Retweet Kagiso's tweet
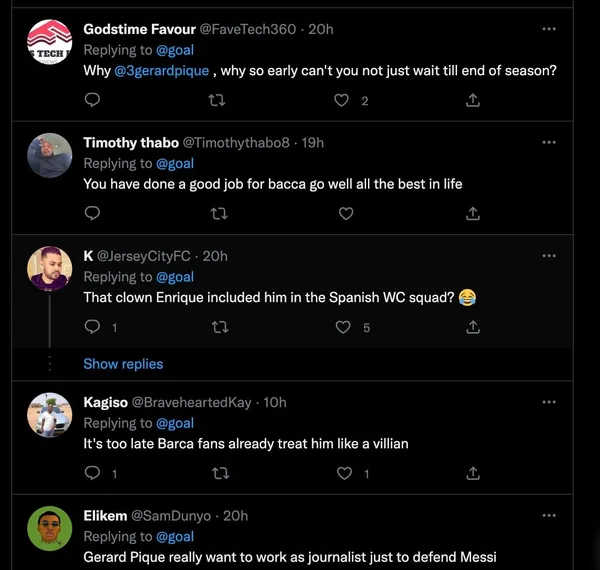600x570 pixels. tap(219, 473)
